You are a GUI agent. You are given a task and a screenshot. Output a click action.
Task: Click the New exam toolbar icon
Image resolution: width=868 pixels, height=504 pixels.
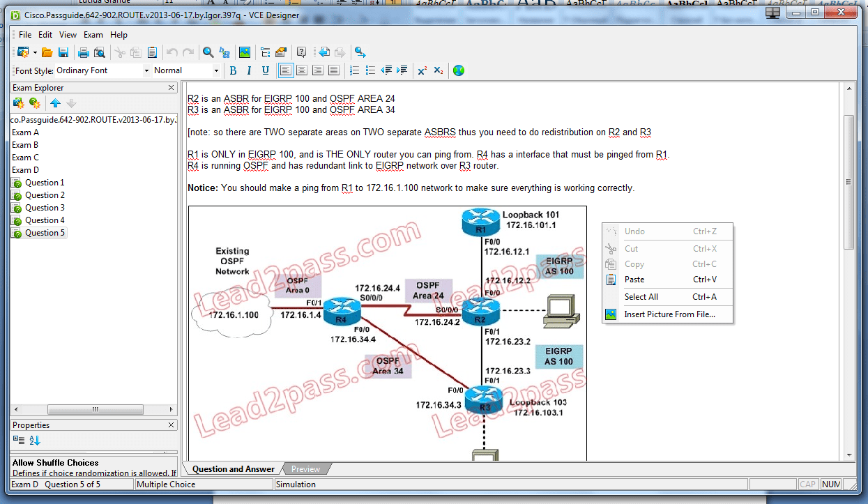[23, 52]
